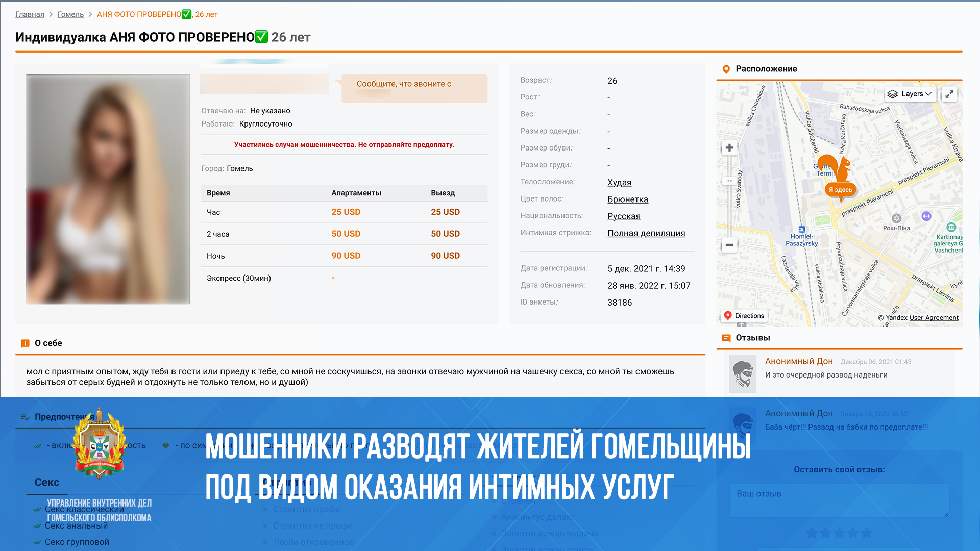The image size is (980, 551).
Task: Zoom out on the map
Action: (729, 245)
